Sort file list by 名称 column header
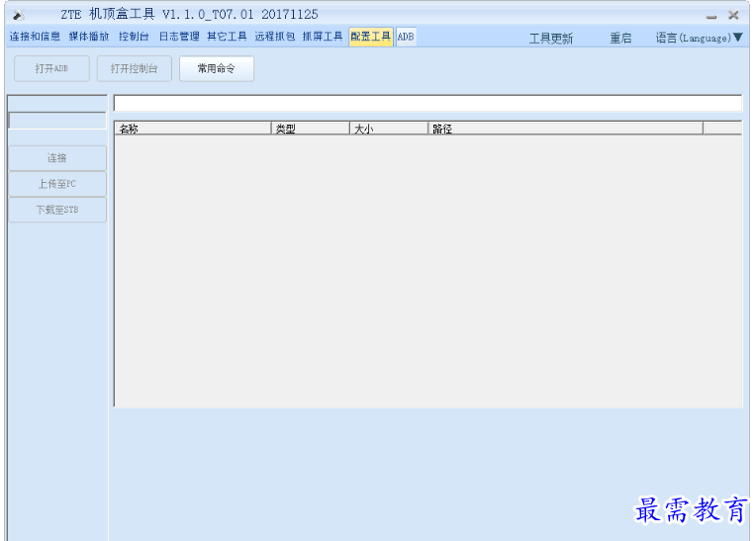The height and width of the screenshot is (541, 756). pos(193,129)
